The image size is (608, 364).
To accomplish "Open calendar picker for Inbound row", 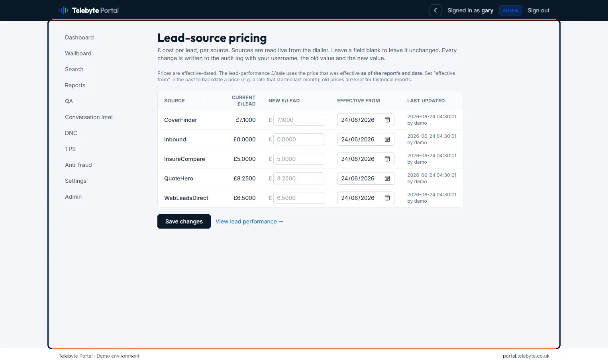I will [x=387, y=139].
